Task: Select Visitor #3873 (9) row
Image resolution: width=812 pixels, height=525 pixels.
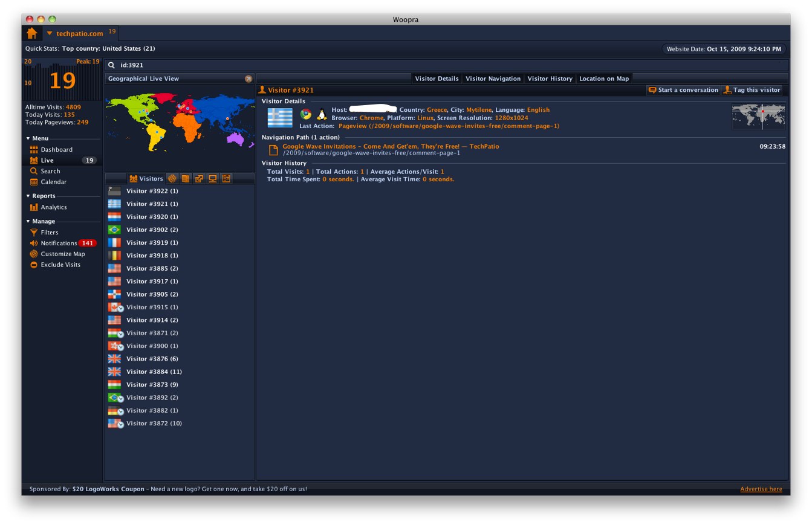Action: tap(180, 385)
